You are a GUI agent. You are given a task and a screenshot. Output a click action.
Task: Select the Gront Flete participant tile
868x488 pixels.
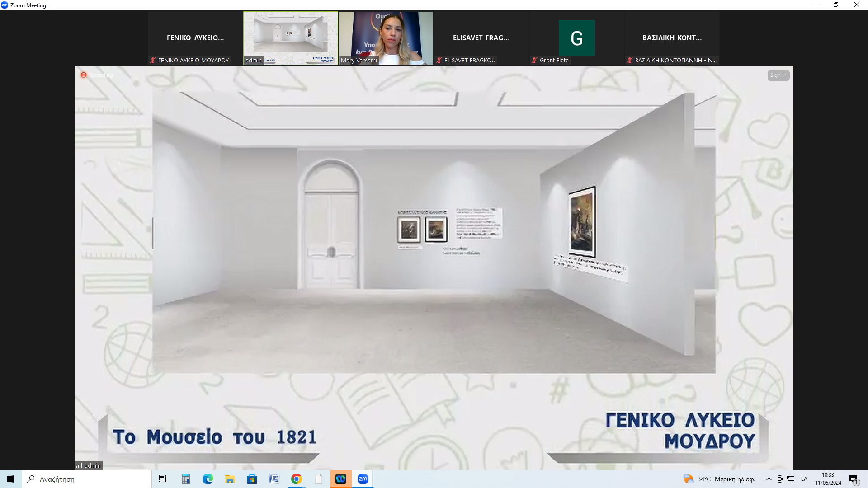(x=576, y=38)
